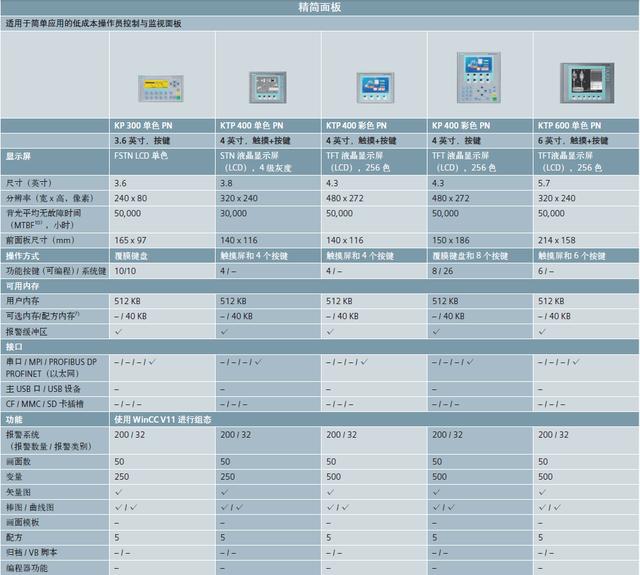Select the 8 / 26 function keys value
This screenshot has width=640, height=575.
(x=442, y=271)
